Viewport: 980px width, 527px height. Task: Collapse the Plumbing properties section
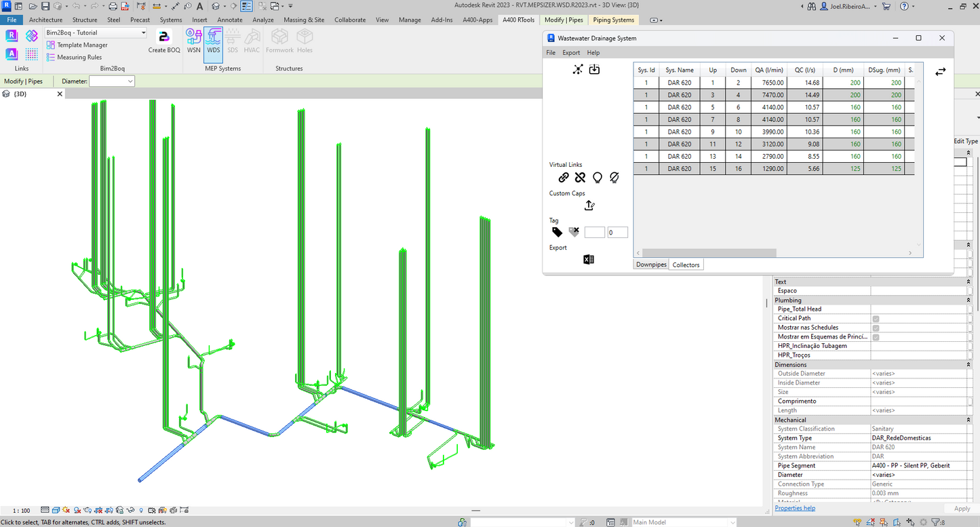pyautogui.click(x=968, y=300)
